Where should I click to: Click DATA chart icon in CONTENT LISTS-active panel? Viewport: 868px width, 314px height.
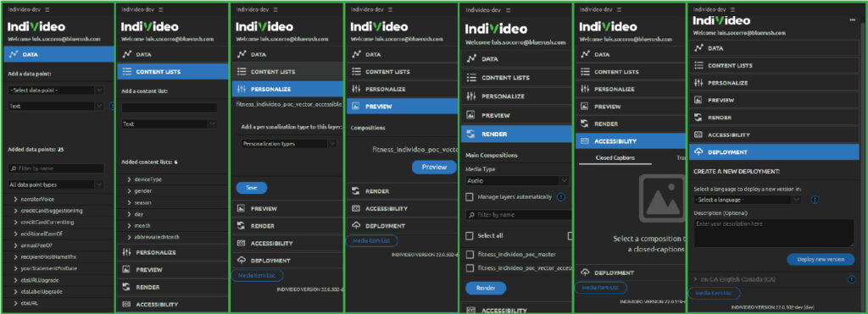(127, 55)
